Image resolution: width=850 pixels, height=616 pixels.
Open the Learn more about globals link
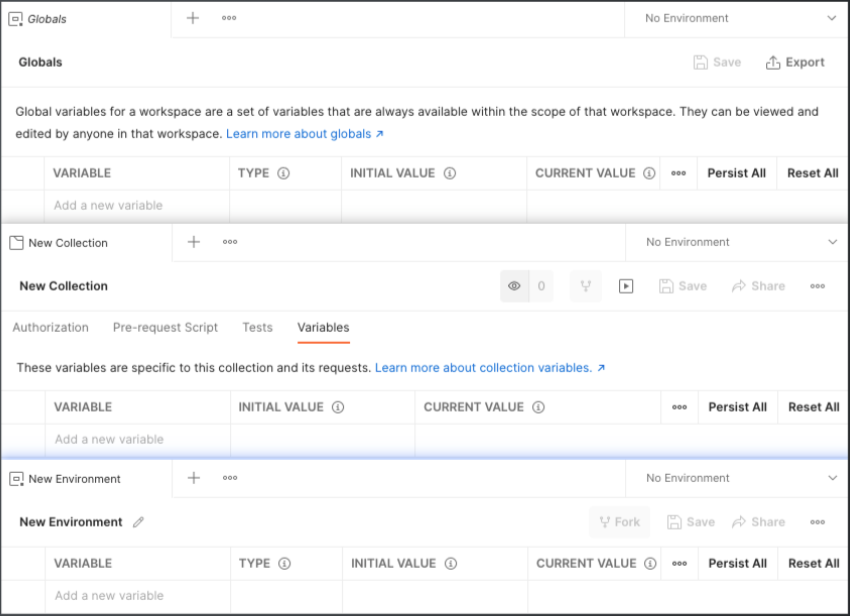[x=304, y=134]
